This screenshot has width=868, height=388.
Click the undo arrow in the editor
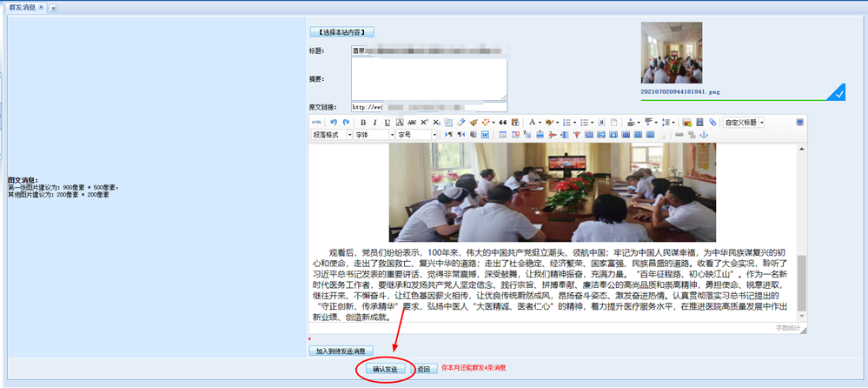point(334,123)
